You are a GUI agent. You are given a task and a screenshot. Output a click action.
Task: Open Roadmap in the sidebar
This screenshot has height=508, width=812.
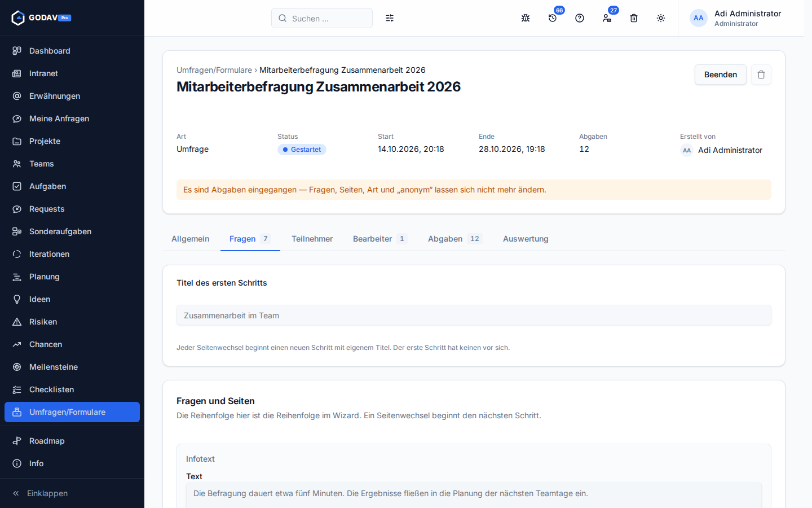click(x=72, y=441)
